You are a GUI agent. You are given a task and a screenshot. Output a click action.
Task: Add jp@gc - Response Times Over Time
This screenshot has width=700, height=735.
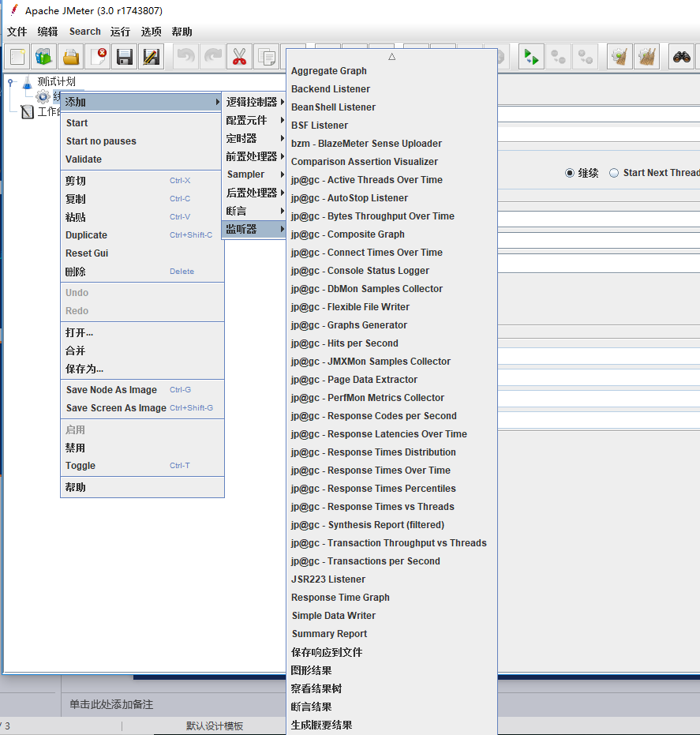[391, 471]
